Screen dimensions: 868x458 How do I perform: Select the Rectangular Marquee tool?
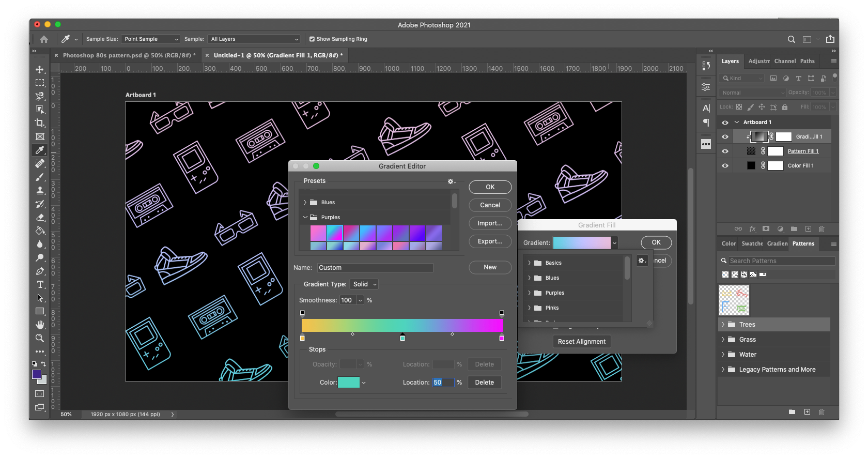pyautogui.click(x=40, y=83)
